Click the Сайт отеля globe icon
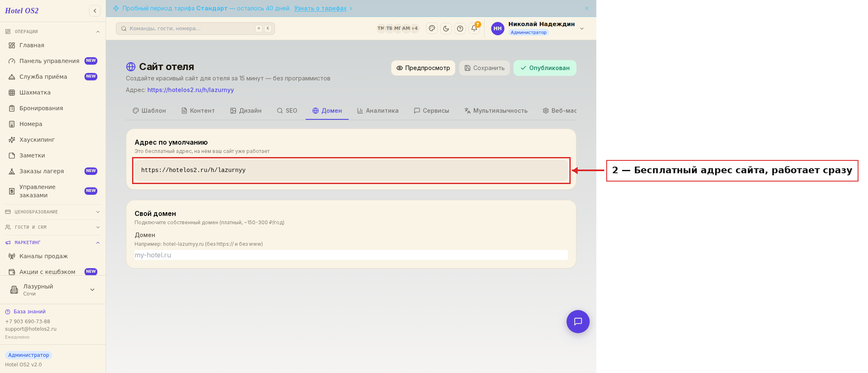This screenshot has width=868, height=373. 131,67
